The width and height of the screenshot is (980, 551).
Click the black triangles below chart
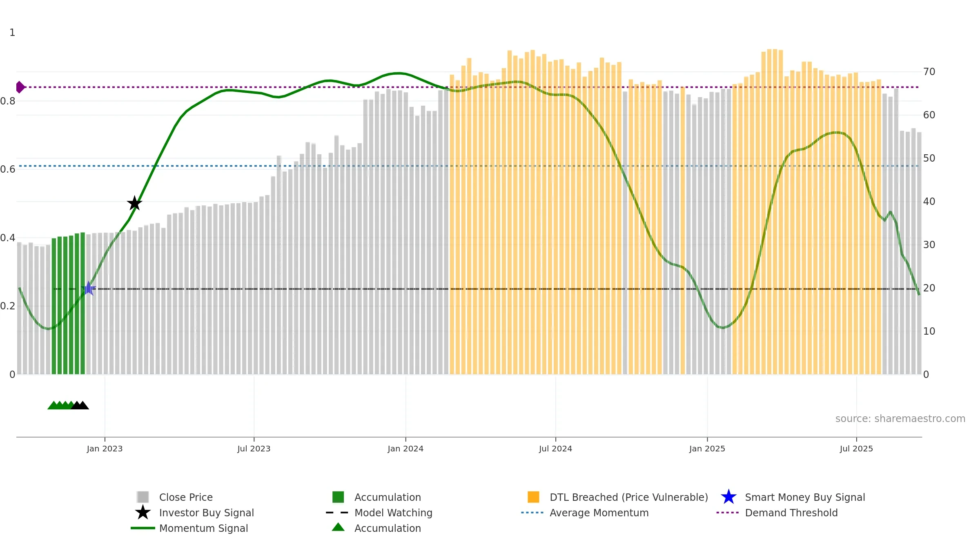tap(80, 405)
